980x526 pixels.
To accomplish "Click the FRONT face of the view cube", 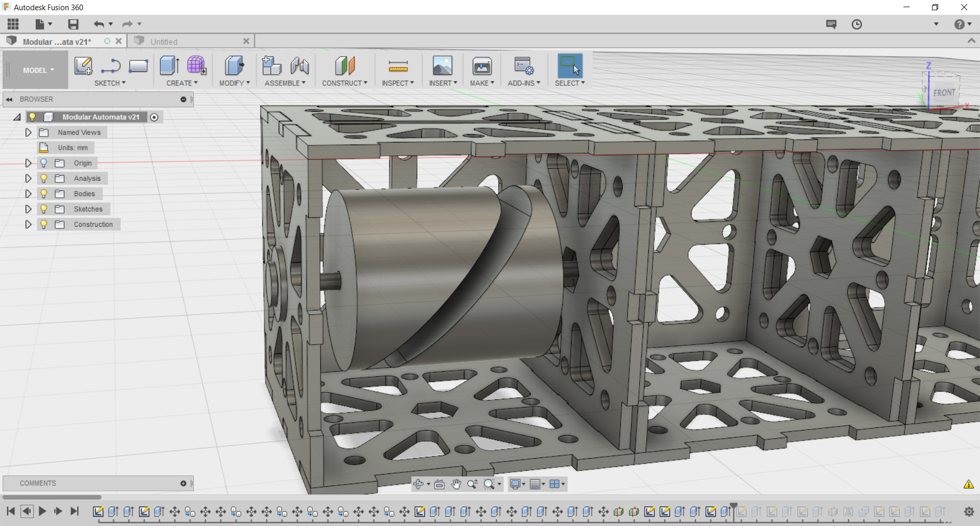I will click(x=944, y=92).
